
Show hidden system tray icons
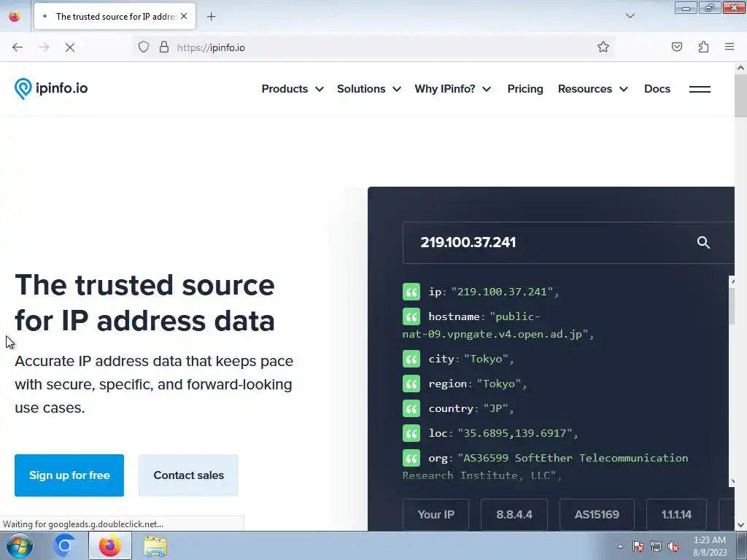pyautogui.click(x=620, y=546)
